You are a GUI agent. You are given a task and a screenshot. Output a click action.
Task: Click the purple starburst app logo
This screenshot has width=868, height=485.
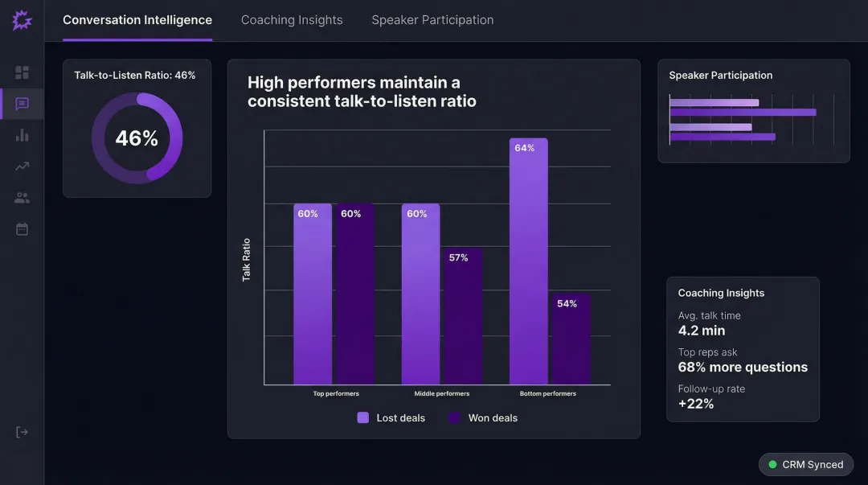point(22,20)
